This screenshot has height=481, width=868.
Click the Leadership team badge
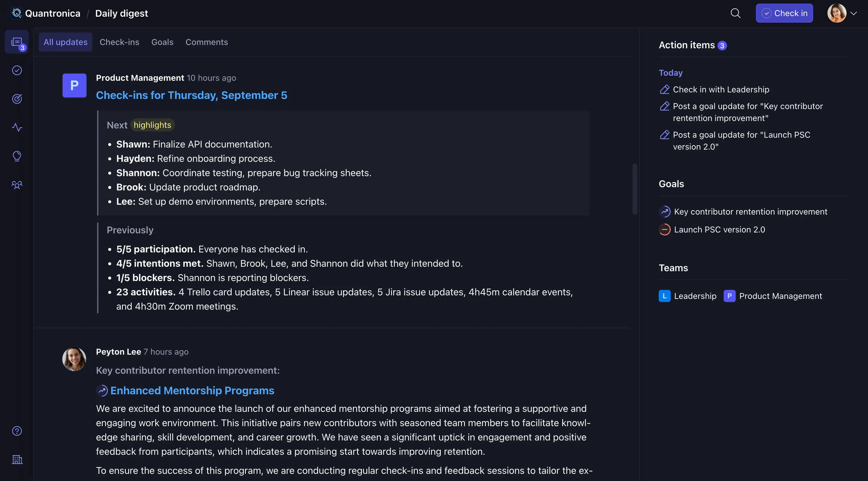click(688, 296)
